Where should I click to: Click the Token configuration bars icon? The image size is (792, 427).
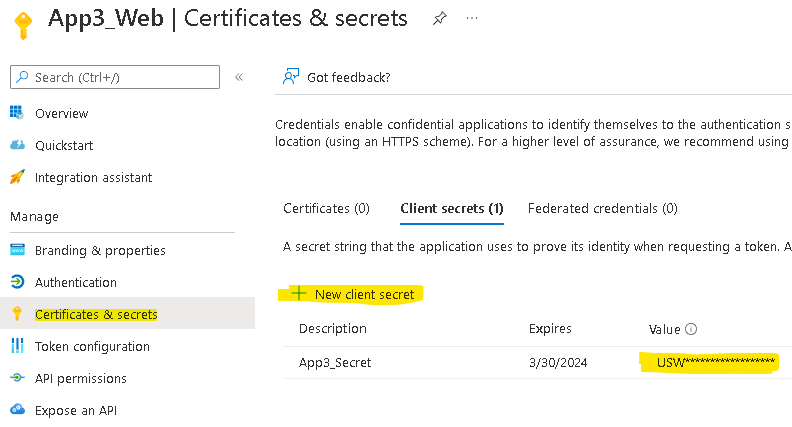click(x=17, y=346)
